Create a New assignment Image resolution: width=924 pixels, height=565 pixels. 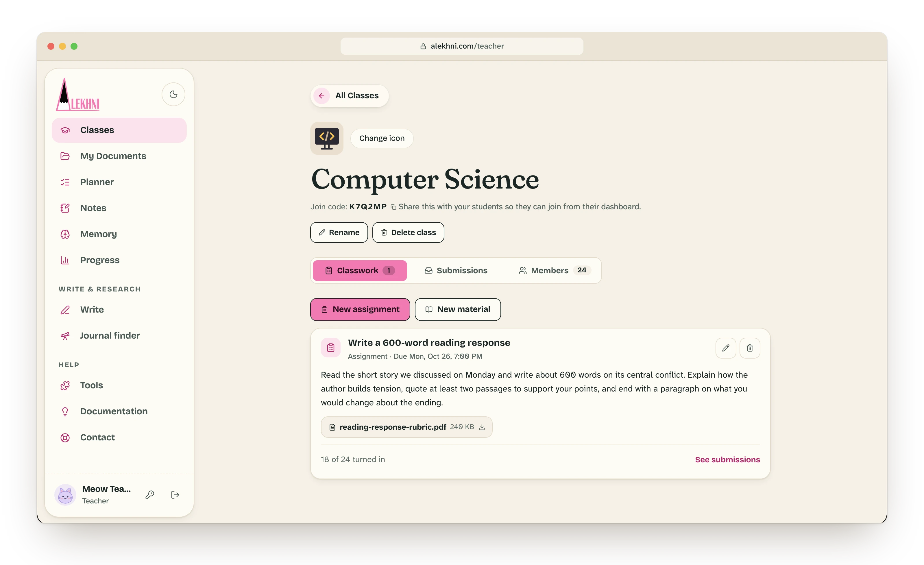coord(360,309)
